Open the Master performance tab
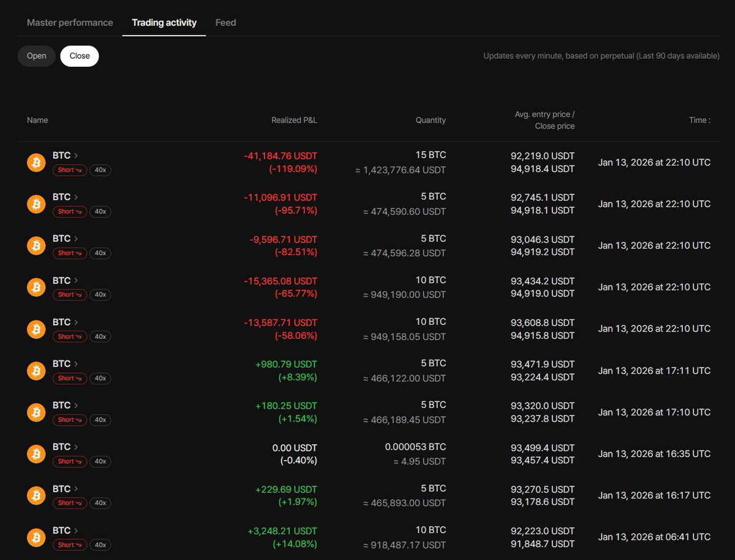 pyautogui.click(x=70, y=23)
